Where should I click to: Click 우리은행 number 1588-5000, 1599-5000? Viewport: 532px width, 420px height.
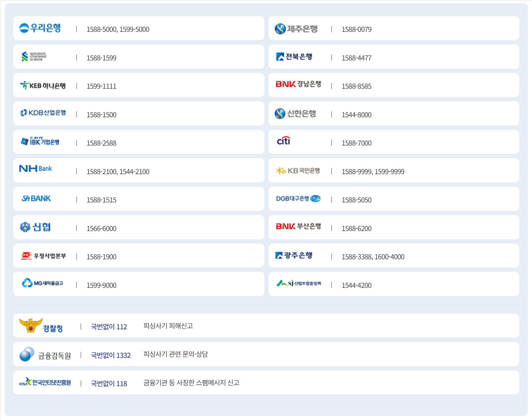(118, 29)
